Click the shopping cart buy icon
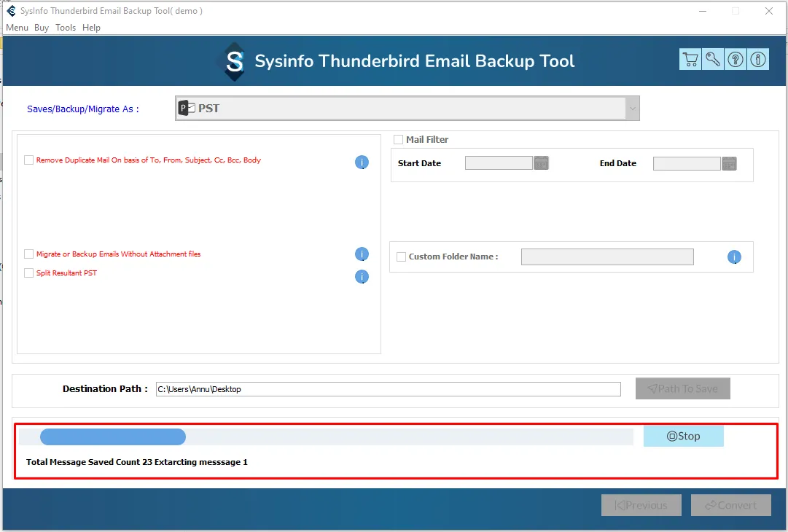Viewport: 788px width, 532px height. click(x=690, y=59)
